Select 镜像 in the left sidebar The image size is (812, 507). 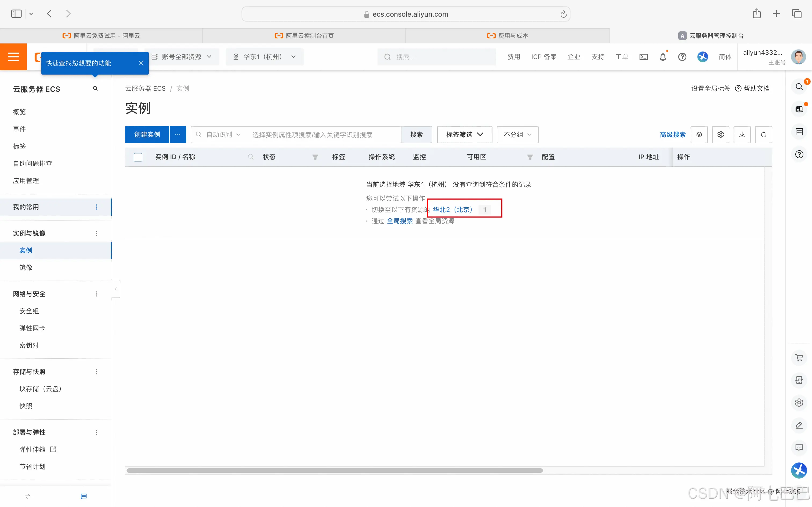click(x=26, y=268)
